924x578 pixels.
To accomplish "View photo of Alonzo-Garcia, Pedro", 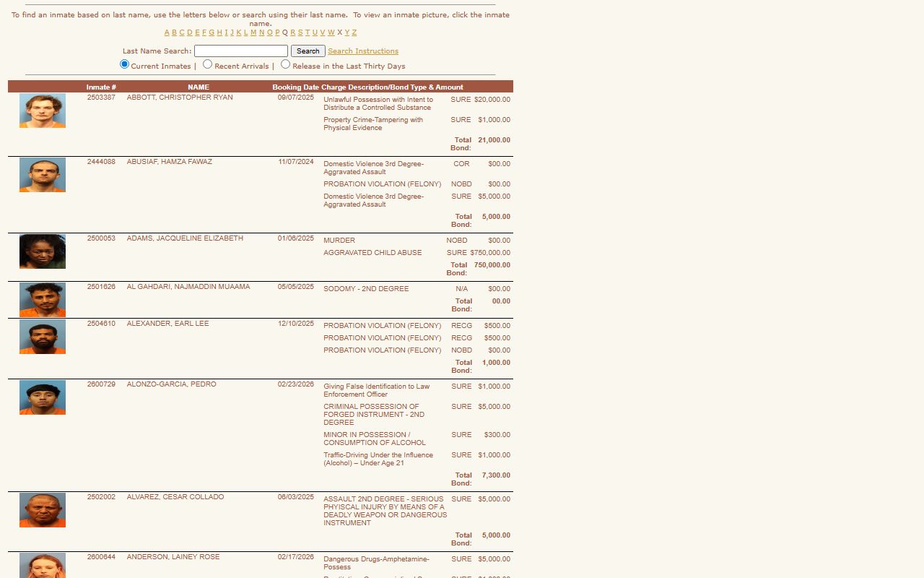I will pyautogui.click(x=43, y=397).
